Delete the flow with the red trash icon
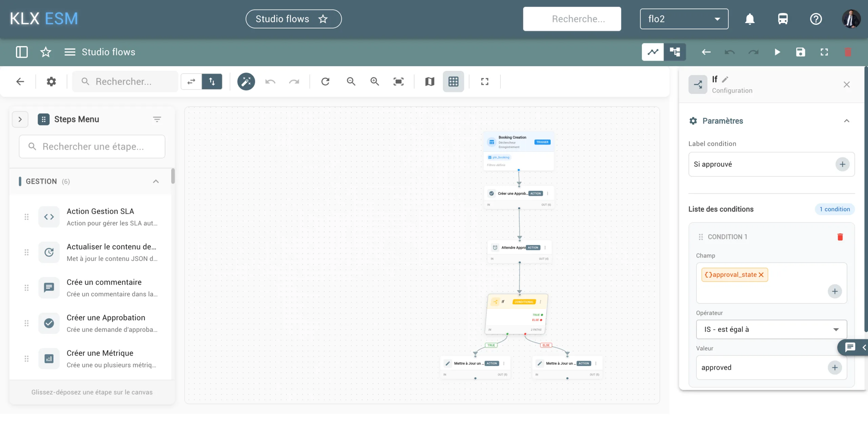The image size is (868, 442). 848,52
